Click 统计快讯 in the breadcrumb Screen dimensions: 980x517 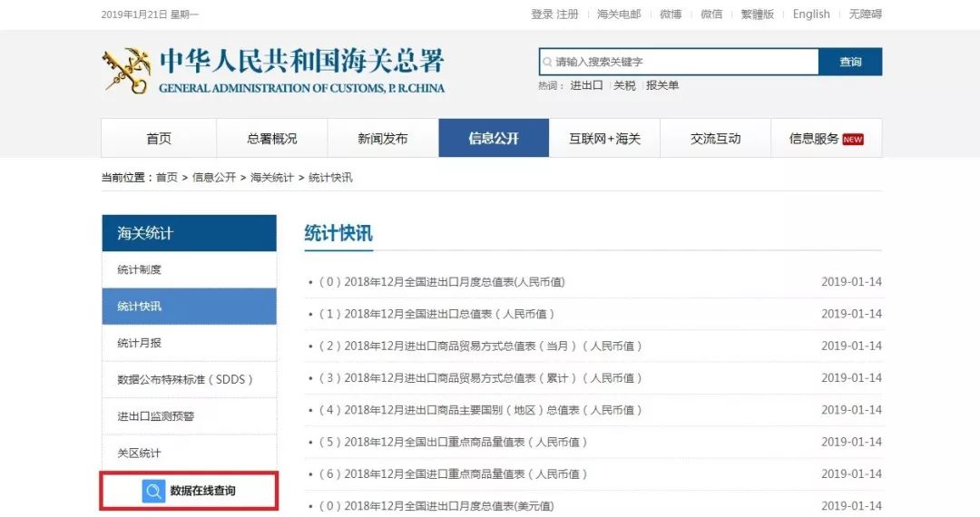click(x=330, y=178)
